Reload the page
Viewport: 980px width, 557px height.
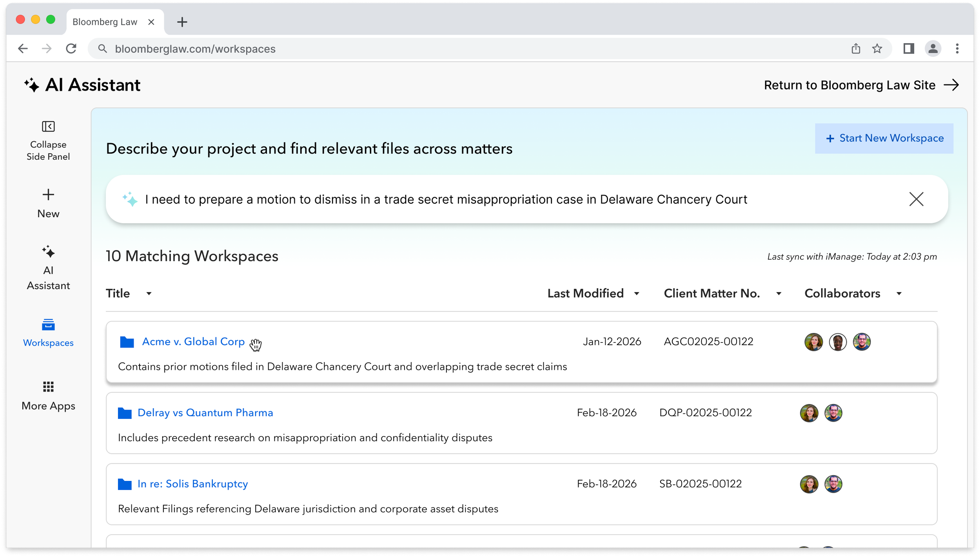click(71, 49)
